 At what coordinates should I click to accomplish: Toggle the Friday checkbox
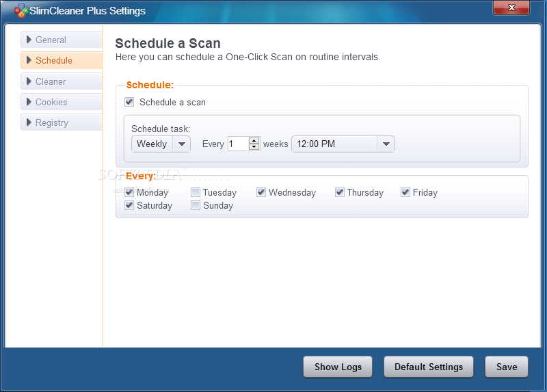pos(405,192)
